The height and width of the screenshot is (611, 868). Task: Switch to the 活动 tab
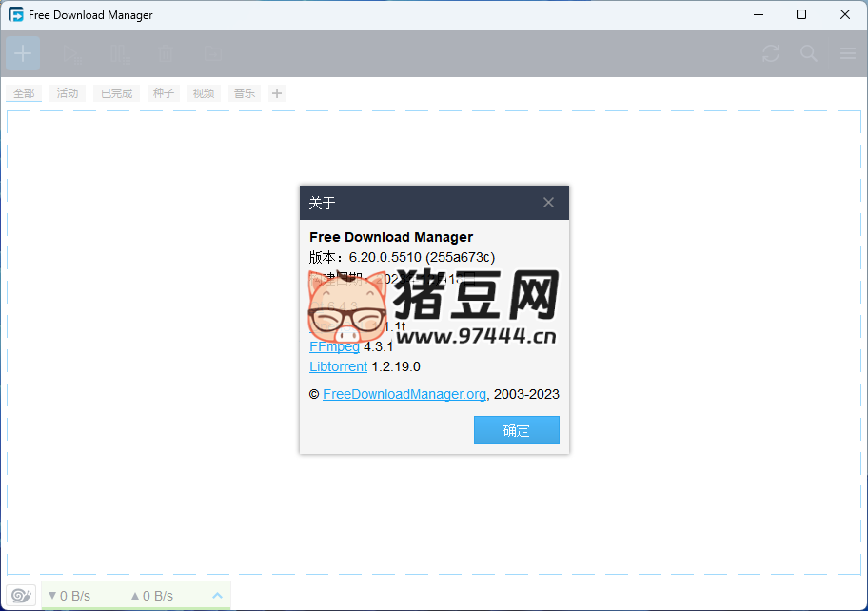coord(68,93)
